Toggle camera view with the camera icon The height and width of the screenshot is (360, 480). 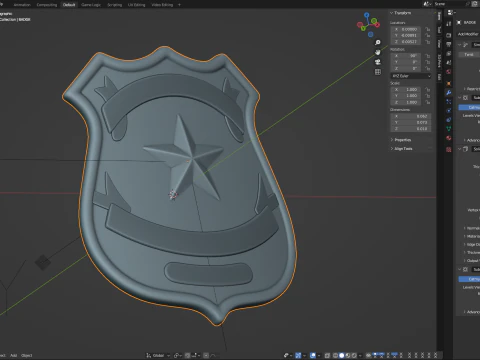[378, 62]
